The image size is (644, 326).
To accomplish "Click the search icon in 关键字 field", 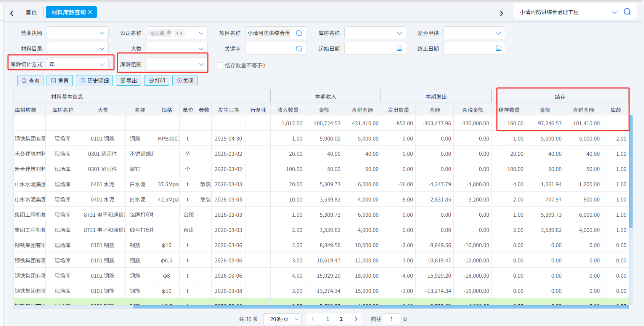I will point(299,49).
